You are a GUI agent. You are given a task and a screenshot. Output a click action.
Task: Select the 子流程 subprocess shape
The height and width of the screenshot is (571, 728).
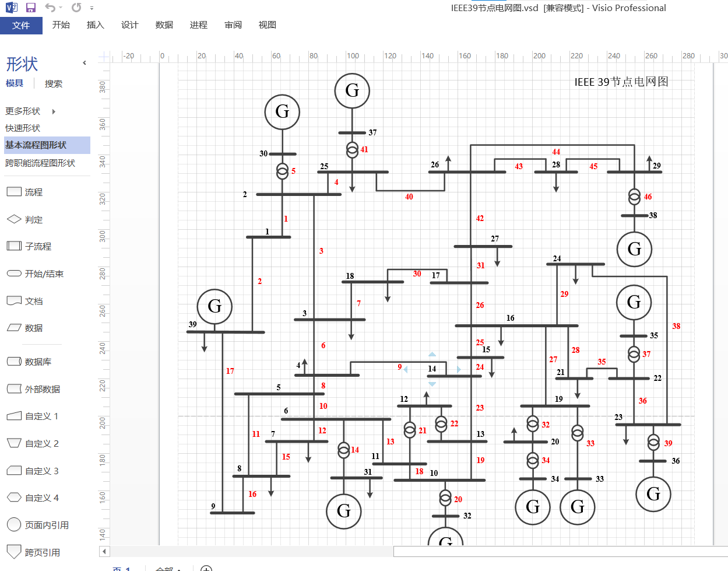click(29, 246)
